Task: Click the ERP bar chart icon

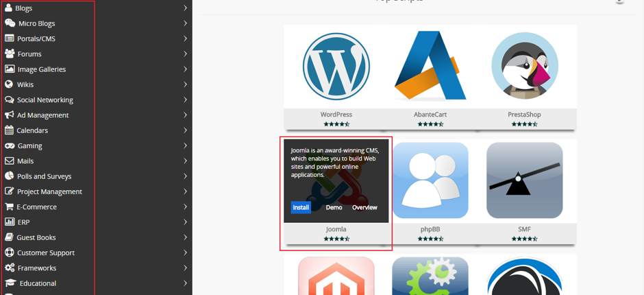Action: pyautogui.click(x=10, y=222)
